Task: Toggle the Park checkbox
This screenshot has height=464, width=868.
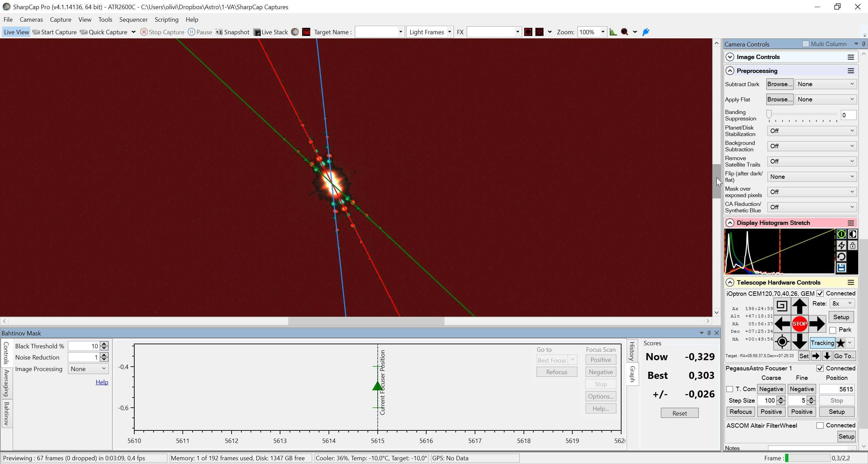Action: click(x=833, y=330)
